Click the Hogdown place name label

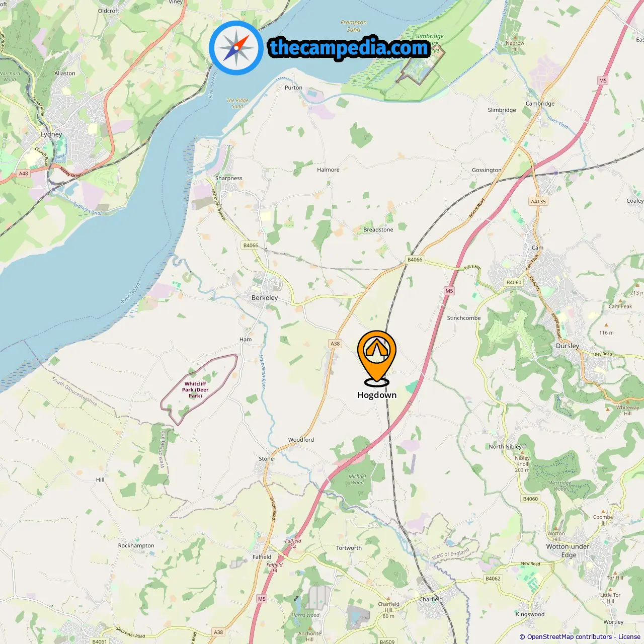point(377,395)
